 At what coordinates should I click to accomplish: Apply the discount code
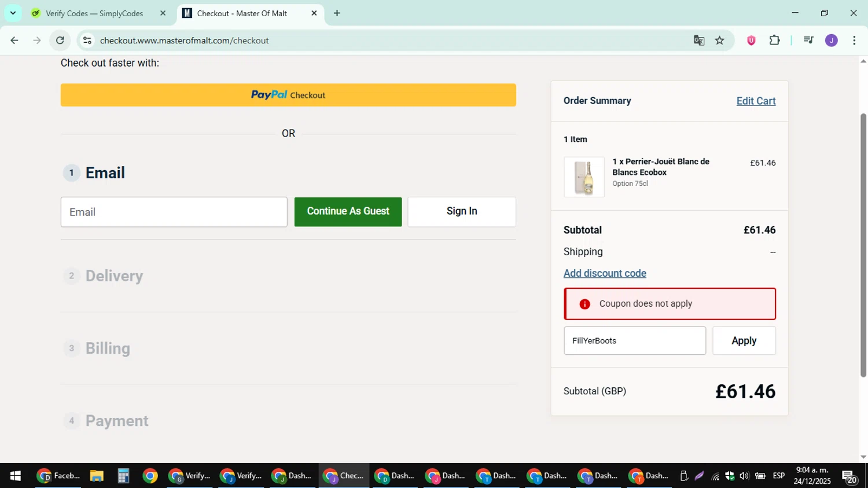(x=744, y=341)
